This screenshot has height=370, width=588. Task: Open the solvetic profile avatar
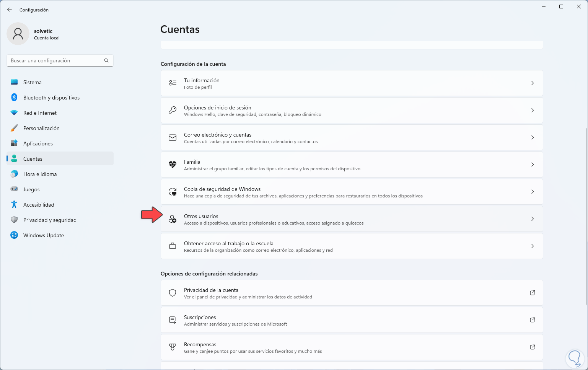coord(18,34)
